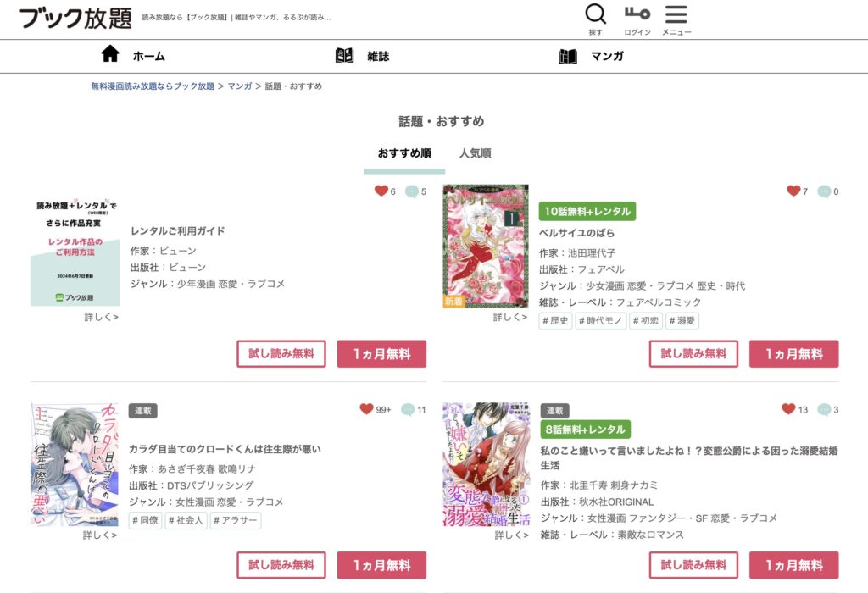Select the おすすめ順 tab
The height and width of the screenshot is (593, 868).
404,153
